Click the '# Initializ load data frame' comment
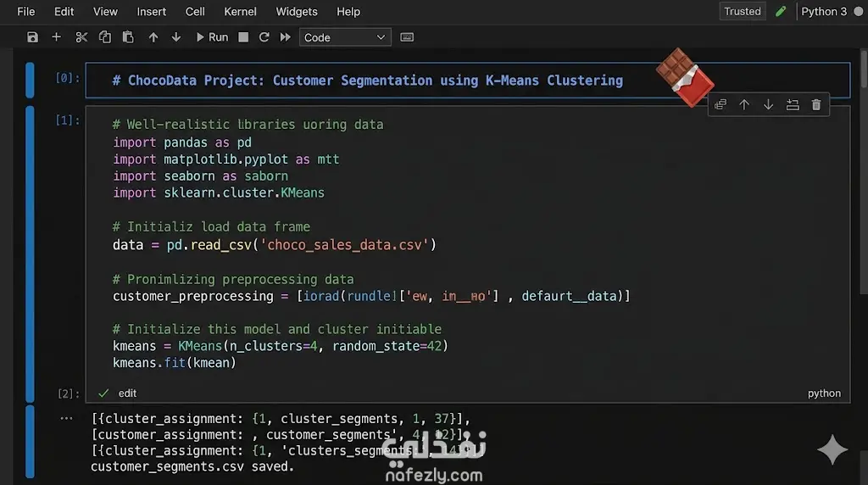This screenshot has width=868, height=485. [211, 227]
